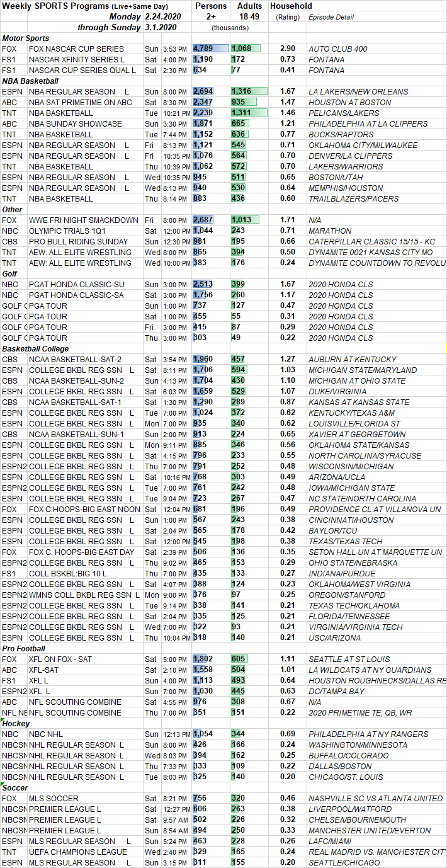Click the 'Basketball College' section header

point(35,348)
